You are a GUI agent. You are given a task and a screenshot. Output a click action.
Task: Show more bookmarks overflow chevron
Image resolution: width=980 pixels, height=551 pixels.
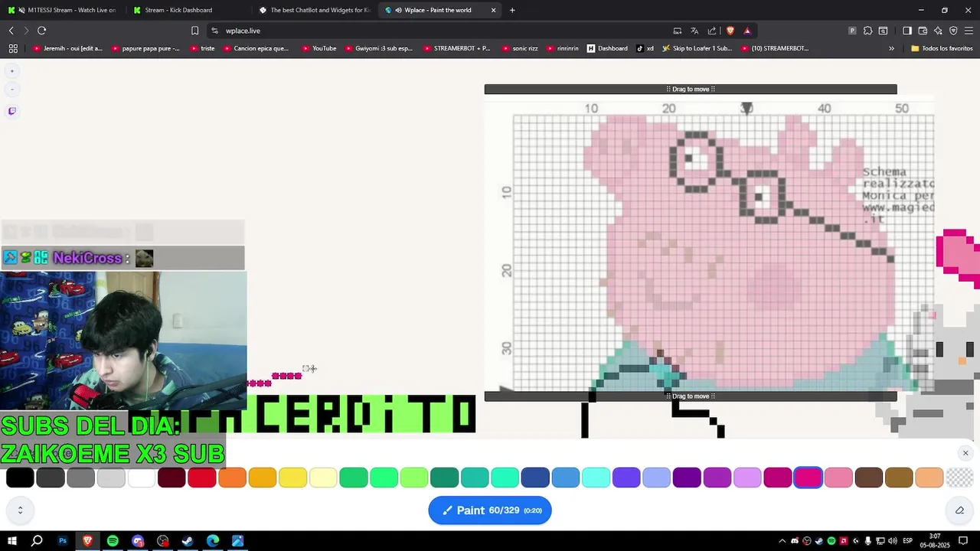click(x=891, y=48)
